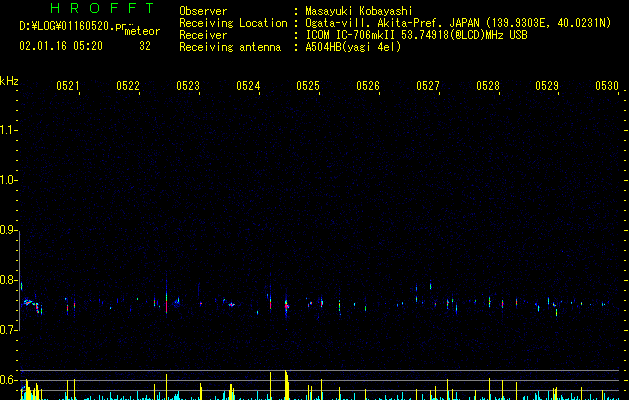The image size is (629, 400).
Task: Click the HROFFT title text
Action: coord(102,8)
